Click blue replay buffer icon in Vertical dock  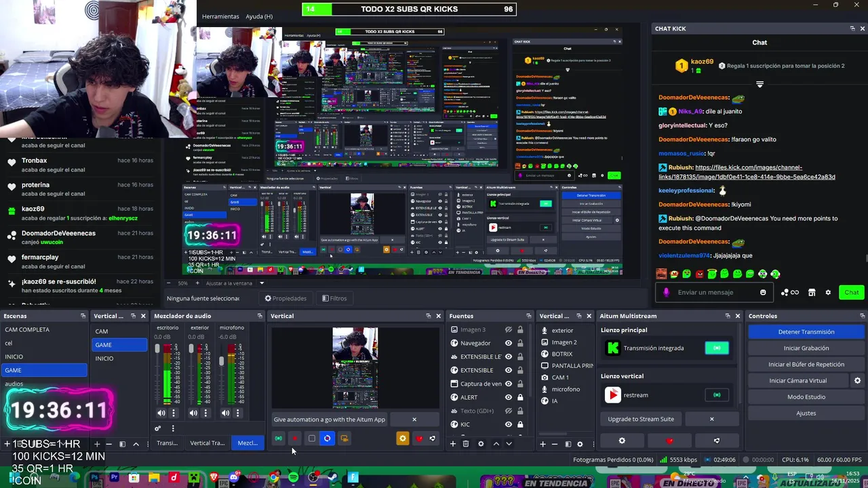coord(328,439)
